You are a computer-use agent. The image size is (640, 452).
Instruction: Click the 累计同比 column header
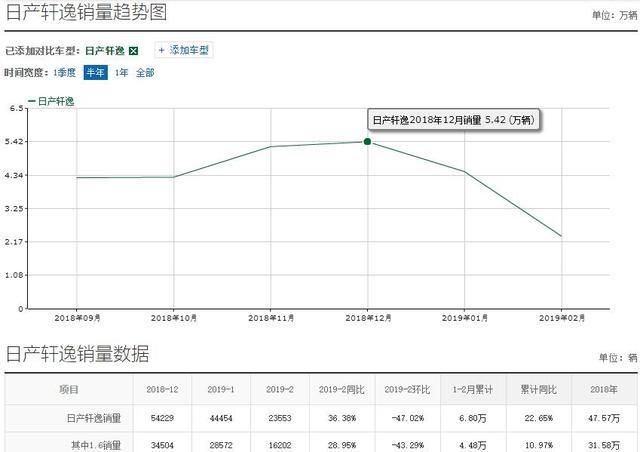point(538,389)
